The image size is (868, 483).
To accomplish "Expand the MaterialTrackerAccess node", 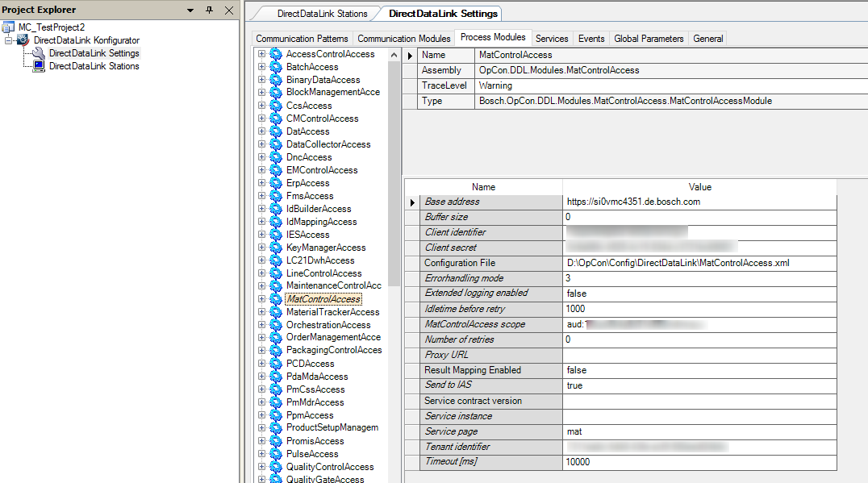I will click(x=261, y=312).
